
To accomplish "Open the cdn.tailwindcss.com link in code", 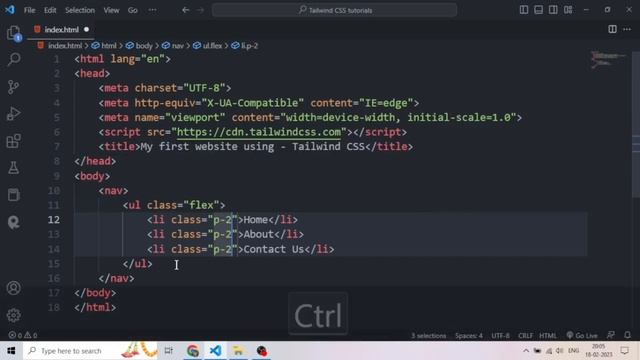I will coord(259,132).
